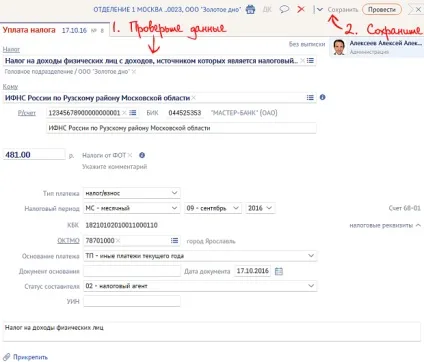424x362 pixels.
Task: Click the Документ основания input field
Action: click(x=132, y=271)
